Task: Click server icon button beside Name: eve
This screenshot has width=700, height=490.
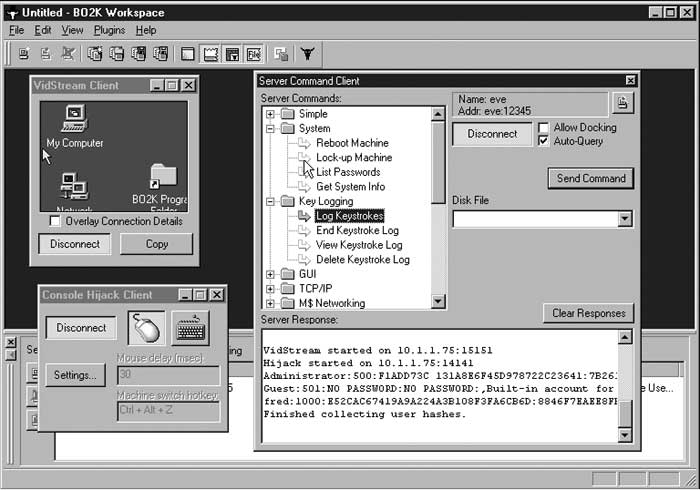Action: (622, 104)
